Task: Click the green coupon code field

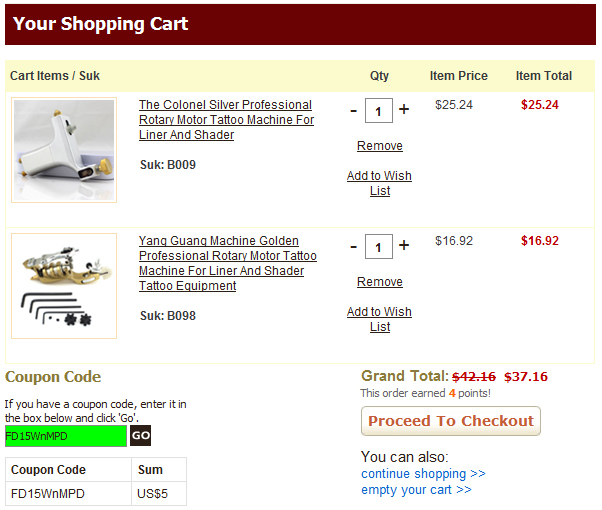Action: [x=66, y=436]
